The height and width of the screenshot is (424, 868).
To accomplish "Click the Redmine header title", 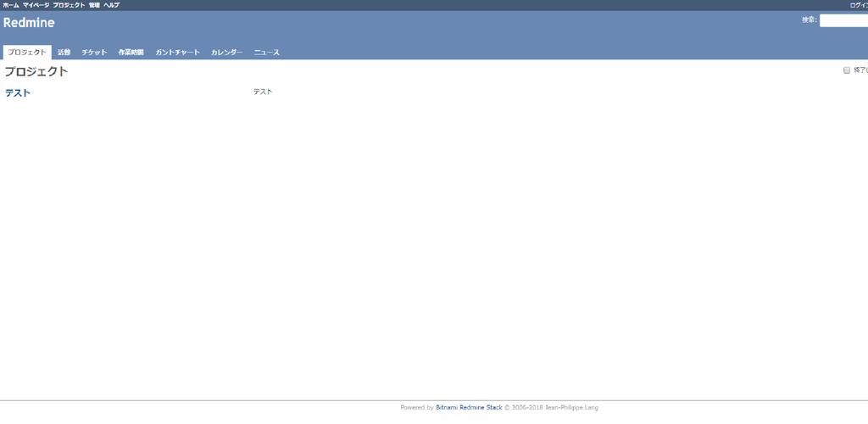I will (x=29, y=23).
